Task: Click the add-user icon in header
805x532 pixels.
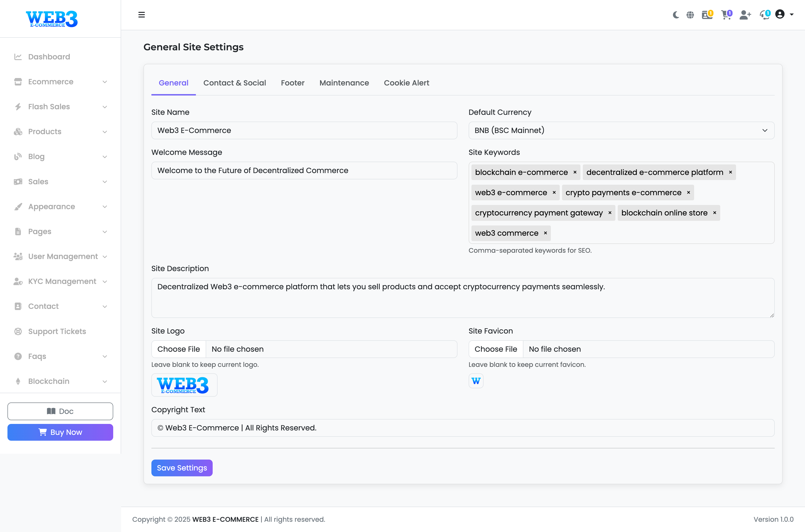Action: click(745, 15)
